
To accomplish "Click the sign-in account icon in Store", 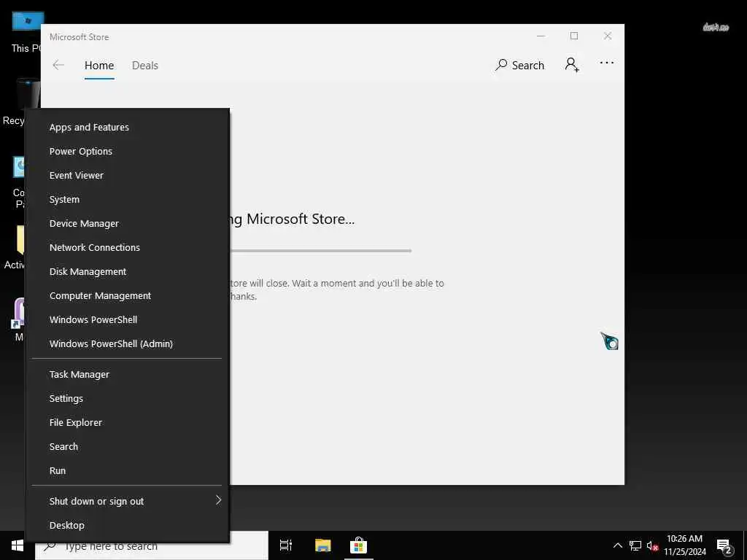I will click(572, 64).
